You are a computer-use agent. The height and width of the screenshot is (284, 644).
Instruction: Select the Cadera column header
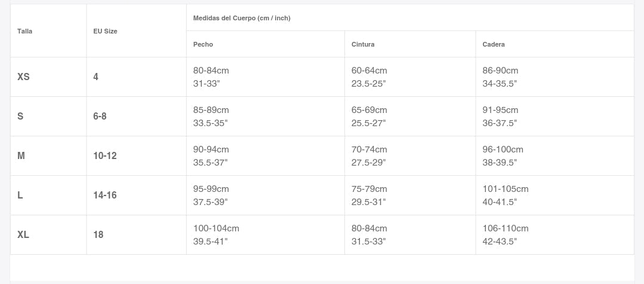point(494,44)
